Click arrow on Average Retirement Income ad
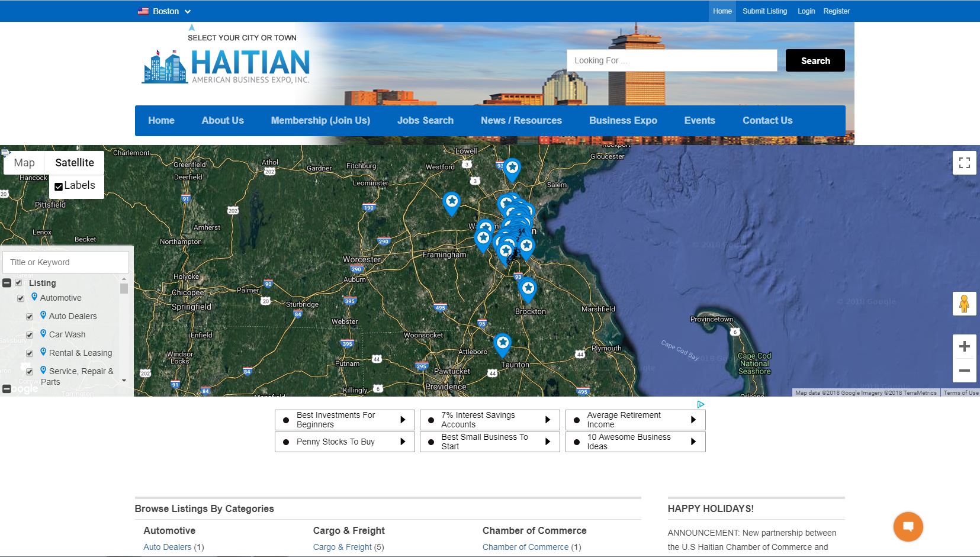Viewport: 980px width, 557px height. coord(693,420)
